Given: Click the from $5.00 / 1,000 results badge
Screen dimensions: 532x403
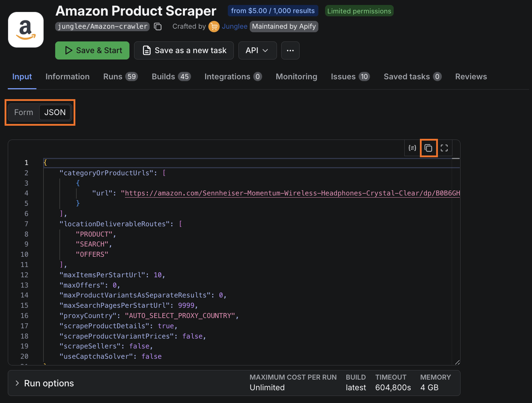Looking at the screenshot, I should [273, 11].
